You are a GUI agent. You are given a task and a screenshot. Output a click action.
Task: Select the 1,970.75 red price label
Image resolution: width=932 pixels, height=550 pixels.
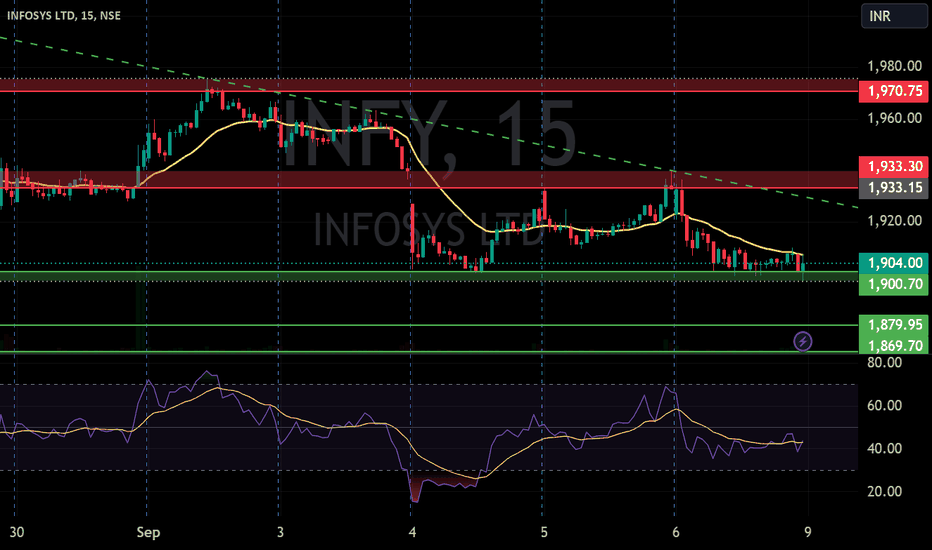coord(893,91)
